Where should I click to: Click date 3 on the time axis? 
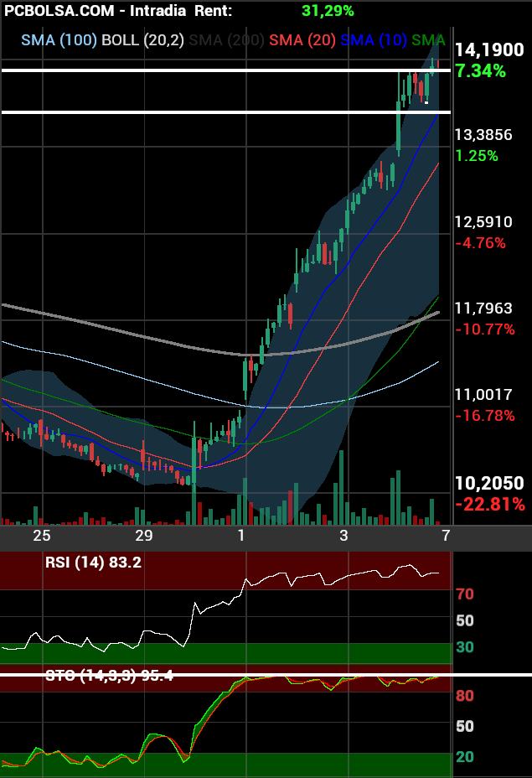(343, 535)
